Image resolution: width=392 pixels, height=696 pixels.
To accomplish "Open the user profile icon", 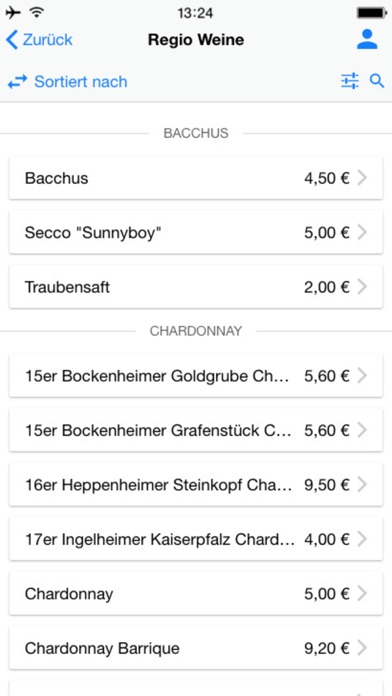I will 367,40.
